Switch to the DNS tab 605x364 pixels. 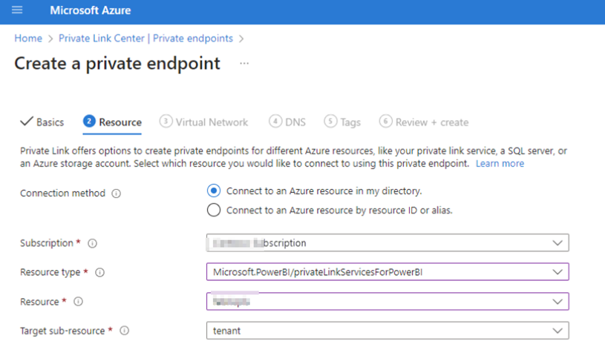pos(287,122)
